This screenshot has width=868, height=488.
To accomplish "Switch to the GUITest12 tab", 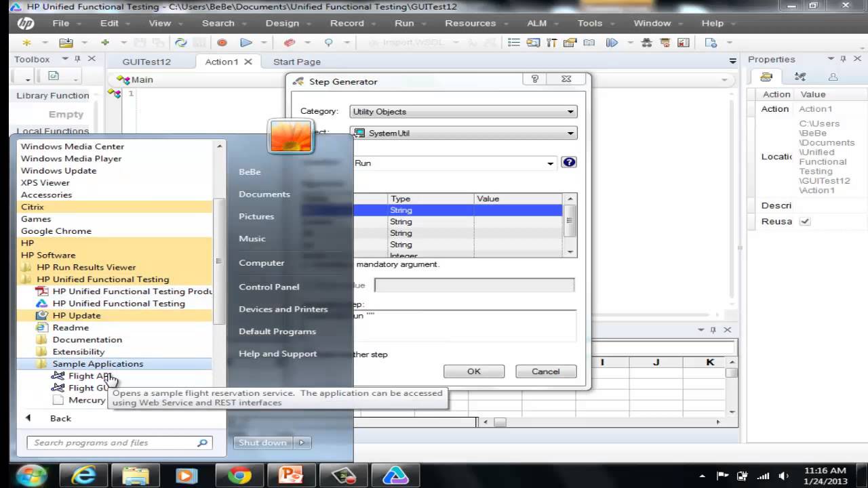I will click(146, 61).
